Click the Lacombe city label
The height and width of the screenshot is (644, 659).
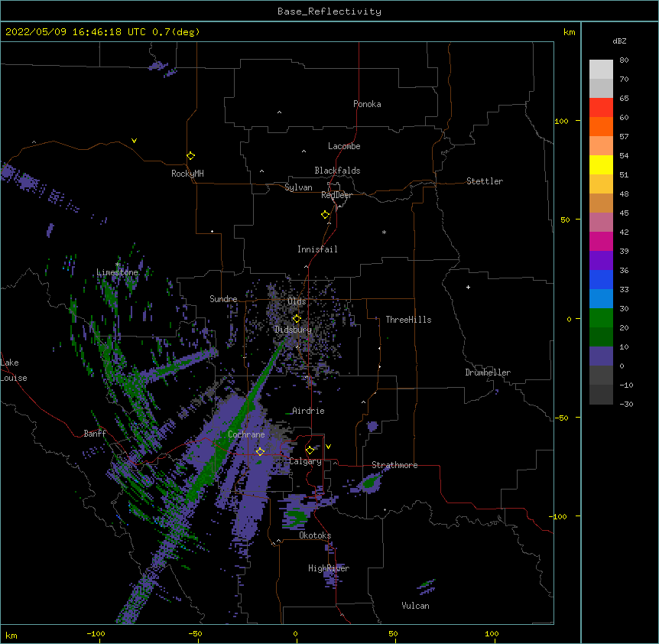[x=344, y=146]
